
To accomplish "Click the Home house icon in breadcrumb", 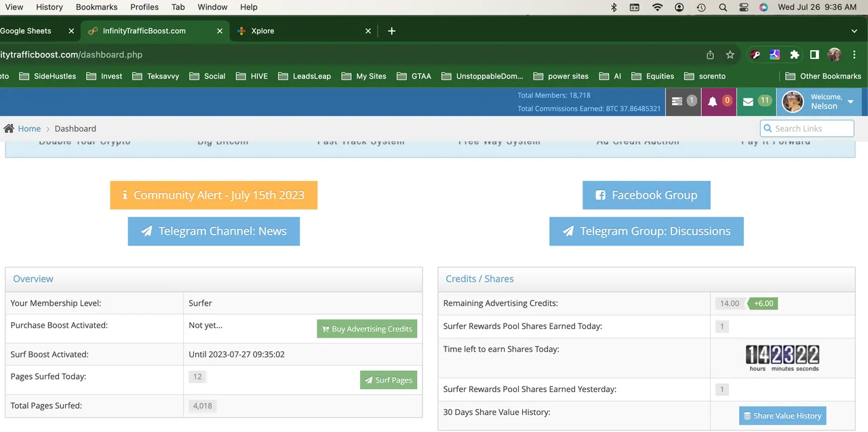I will click(9, 128).
